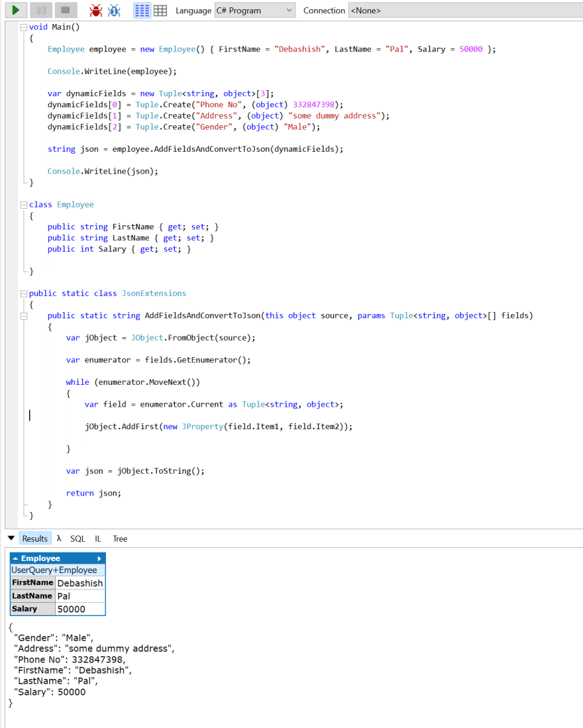
Task: Collapse the AddFieldsAndConvertToJson method region
Action: coord(24,316)
